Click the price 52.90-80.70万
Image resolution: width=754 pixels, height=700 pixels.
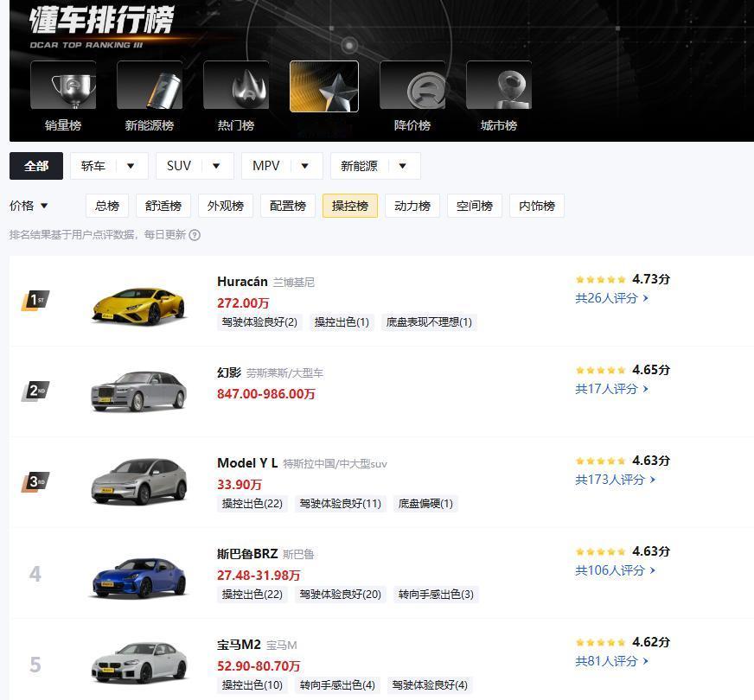pyautogui.click(x=259, y=666)
